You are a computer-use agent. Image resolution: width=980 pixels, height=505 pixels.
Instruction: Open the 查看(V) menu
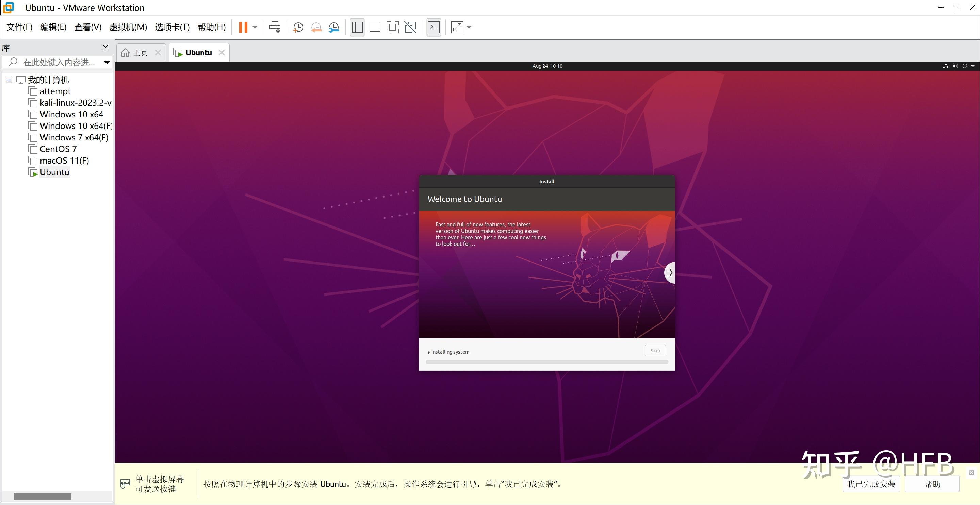(88, 27)
